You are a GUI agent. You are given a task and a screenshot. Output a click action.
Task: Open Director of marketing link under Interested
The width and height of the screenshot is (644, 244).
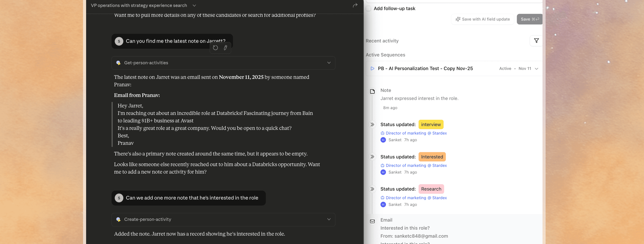click(416, 165)
